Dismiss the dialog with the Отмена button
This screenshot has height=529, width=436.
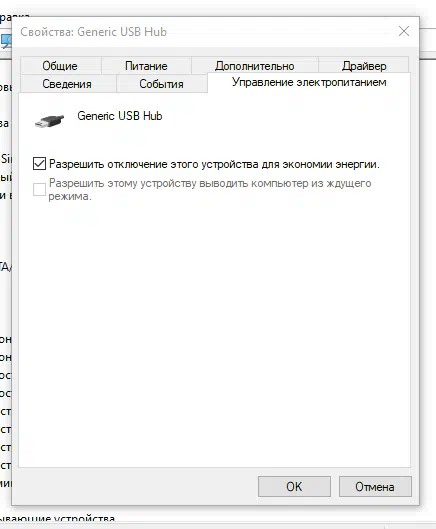(375, 486)
